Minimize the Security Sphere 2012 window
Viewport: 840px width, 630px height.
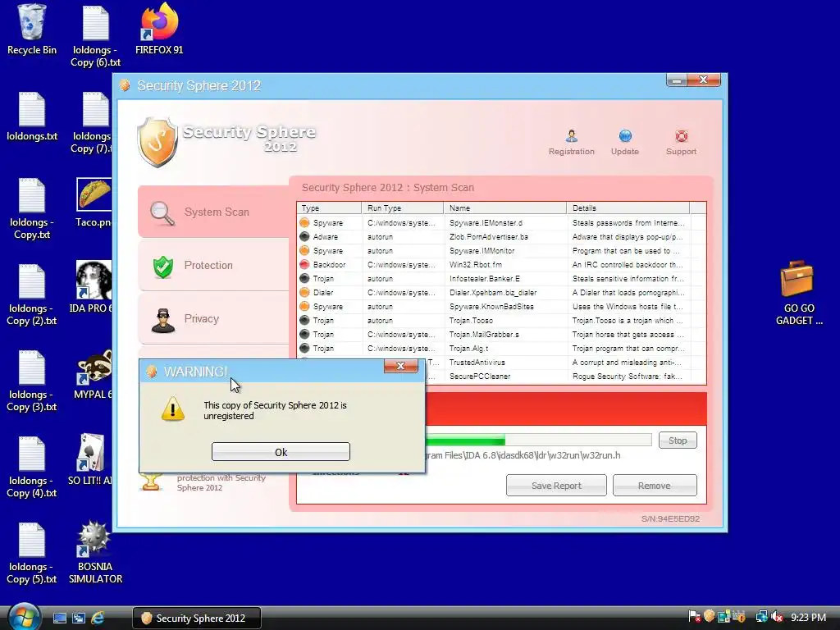tap(677, 80)
